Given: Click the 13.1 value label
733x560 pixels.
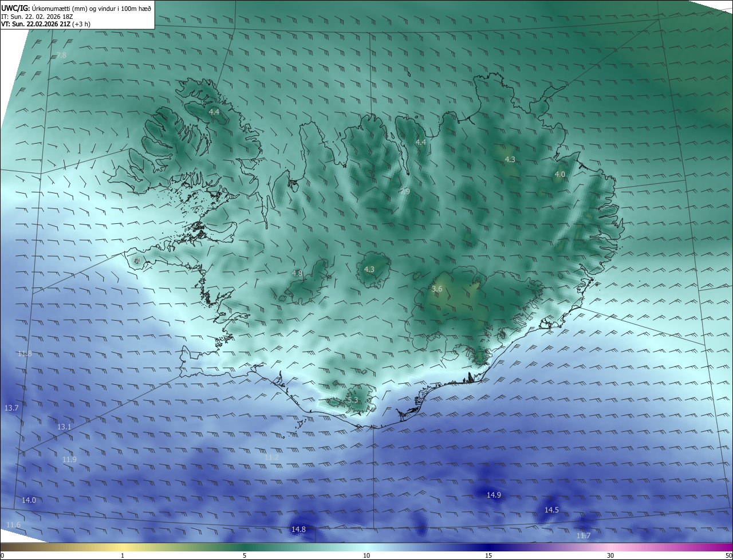Looking at the screenshot, I should pyautogui.click(x=64, y=427).
